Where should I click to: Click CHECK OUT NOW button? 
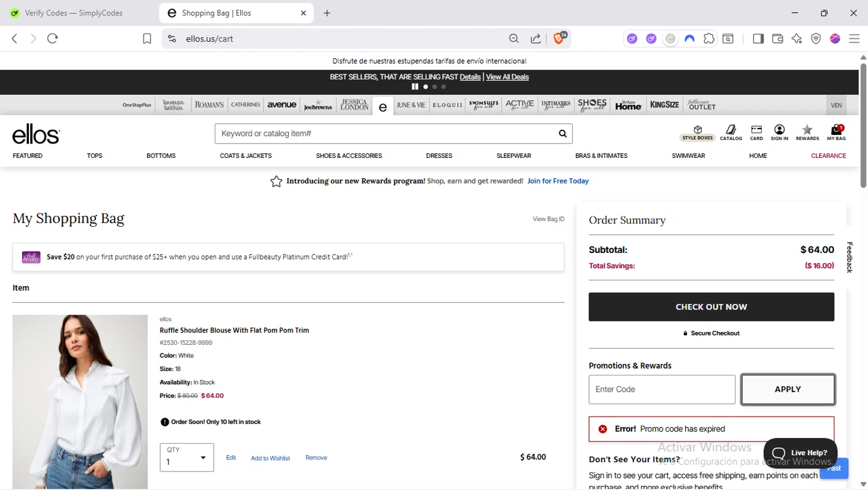(711, 307)
